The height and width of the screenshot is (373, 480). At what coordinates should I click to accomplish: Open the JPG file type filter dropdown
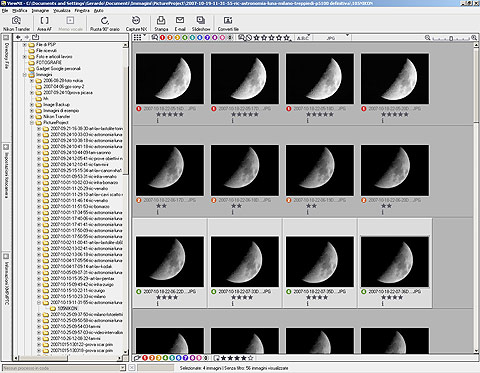click(332, 38)
